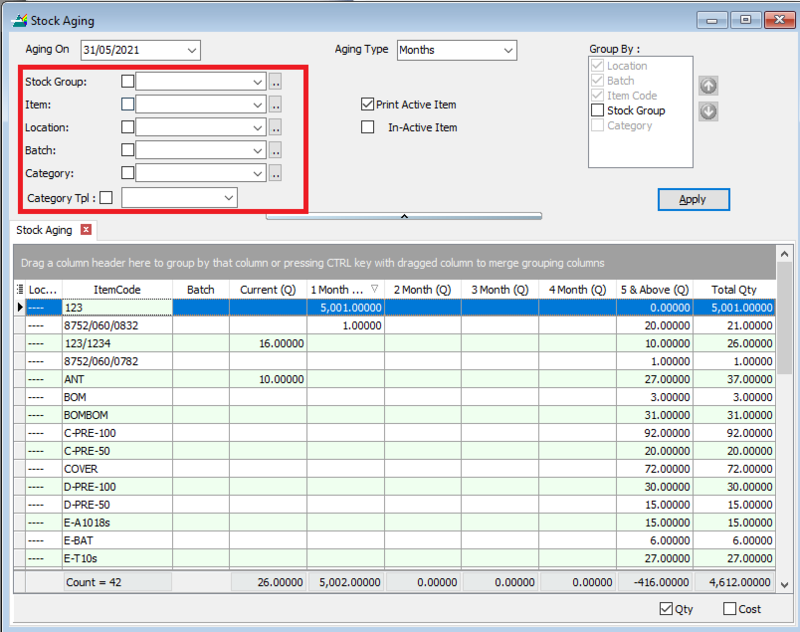Collapse the filter panel using the chevron
Screen dimensions: 800x632
403,215
